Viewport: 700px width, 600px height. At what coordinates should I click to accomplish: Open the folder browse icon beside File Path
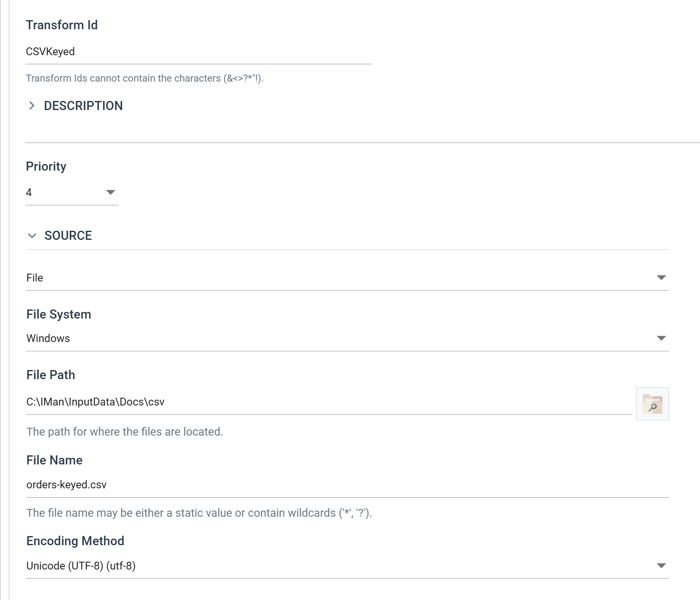652,404
